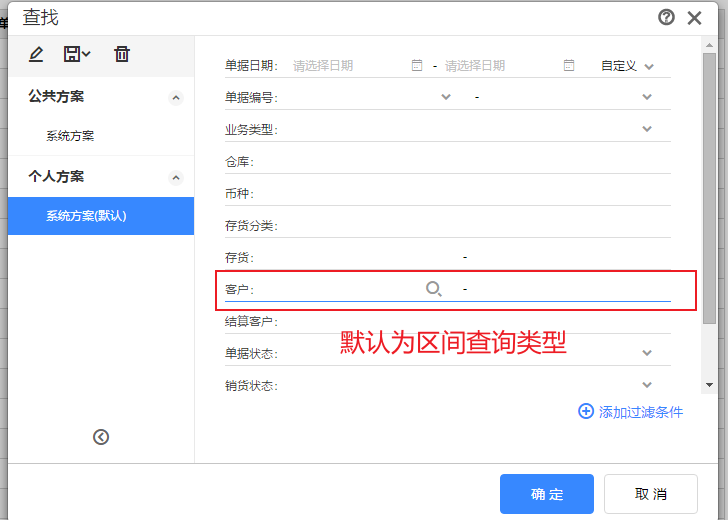Open the save scheme icon menu
The height and width of the screenshot is (520, 728).
point(77,54)
